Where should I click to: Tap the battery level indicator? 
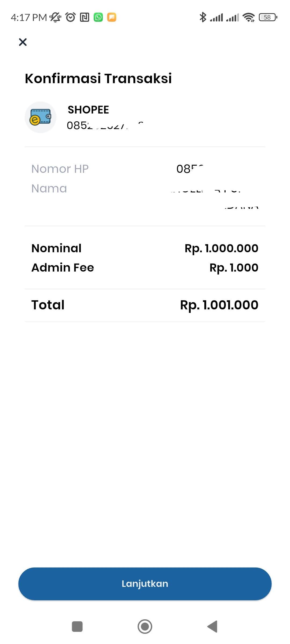click(x=268, y=17)
